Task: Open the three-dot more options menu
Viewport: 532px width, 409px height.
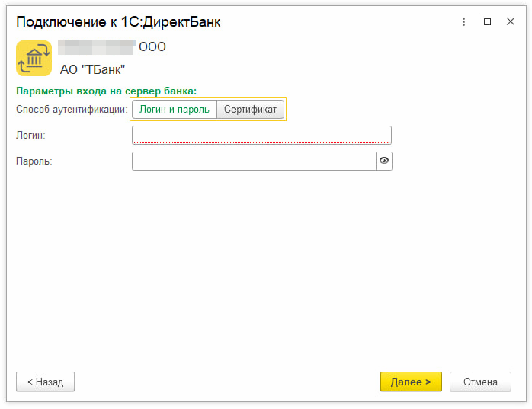Action: (463, 21)
